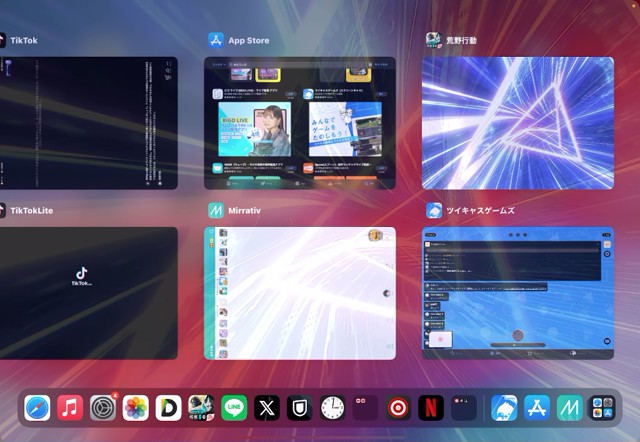Launch the black U-logo app in dock

click(x=300, y=408)
